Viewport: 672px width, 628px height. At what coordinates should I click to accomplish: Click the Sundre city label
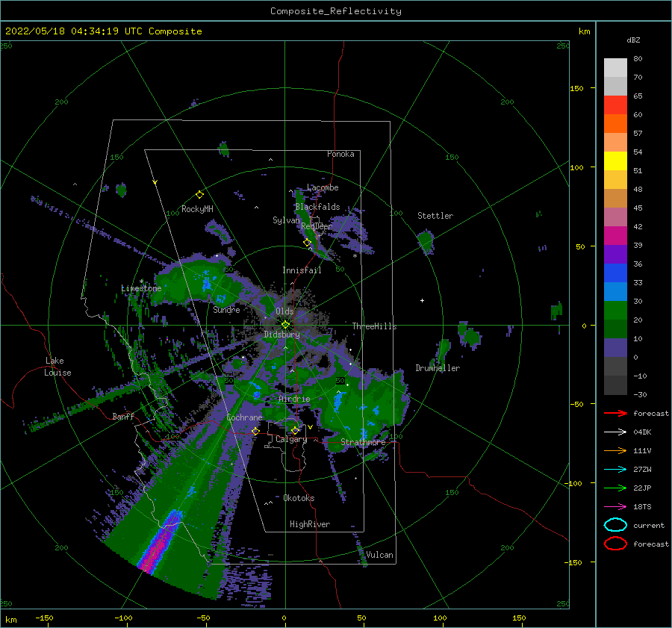(x=226, y=309)
